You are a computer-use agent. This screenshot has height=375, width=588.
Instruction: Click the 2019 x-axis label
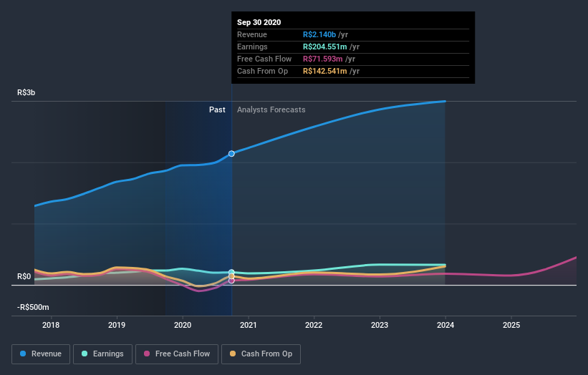pos(117,325)
